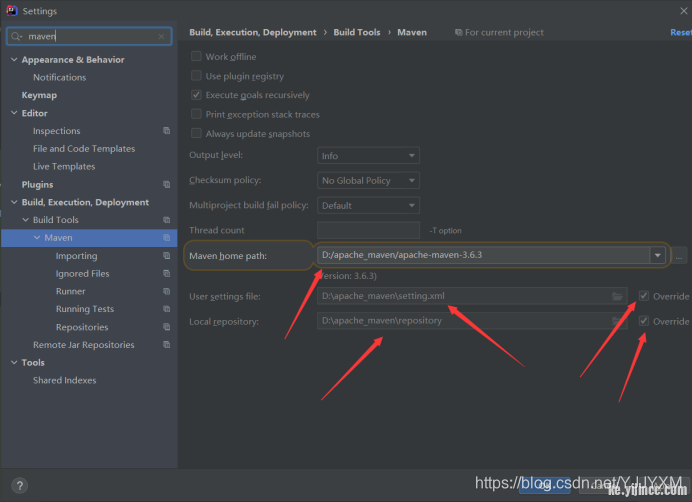The height and width of the screenshot is (502, 692).
Task: Collapse the Maven tree node
Action: pyautogui.click(x=37, y=238)
